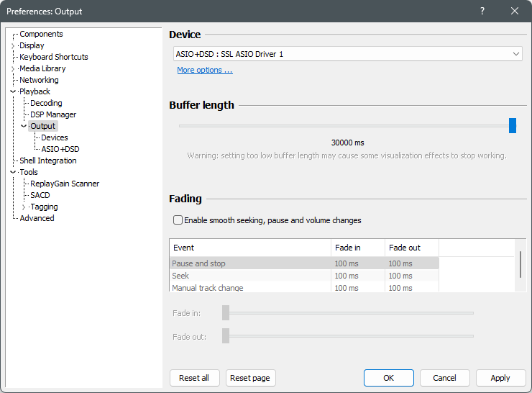Screen dimensions: 532x393
Task: Open Shell Integration preferences
Action: [48, 161]
